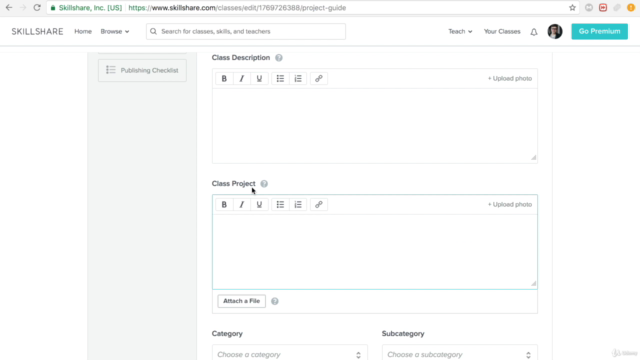Open Your Classes page
Viewport: 640px width, 360px height.
point(502,31)
